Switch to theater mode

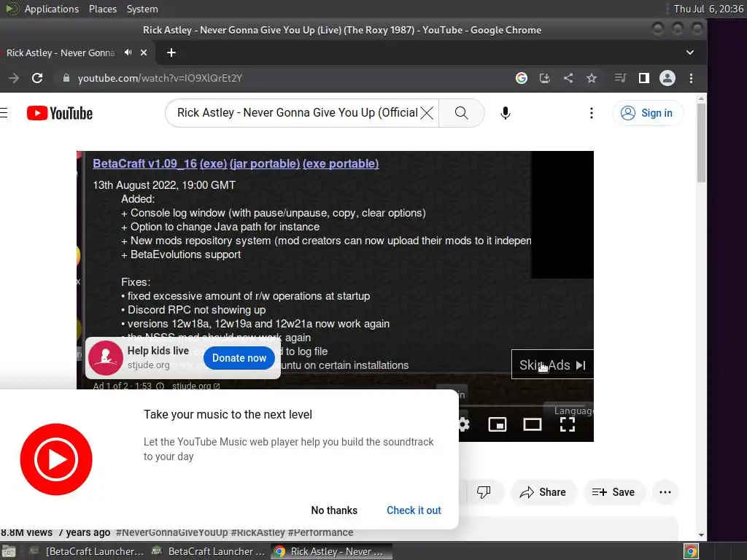(532, 424)
